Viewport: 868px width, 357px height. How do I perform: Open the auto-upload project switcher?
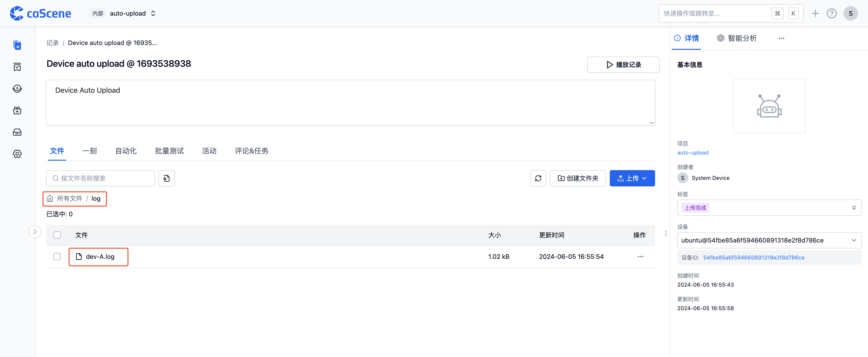pos(133,13)
